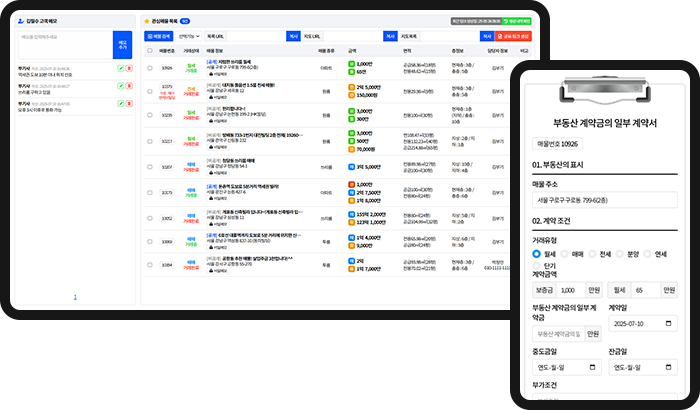This screenshot has height=410, width=700.
Task: Click the yellow star icon beside 관심매물 목록
Action: [147, 20]
